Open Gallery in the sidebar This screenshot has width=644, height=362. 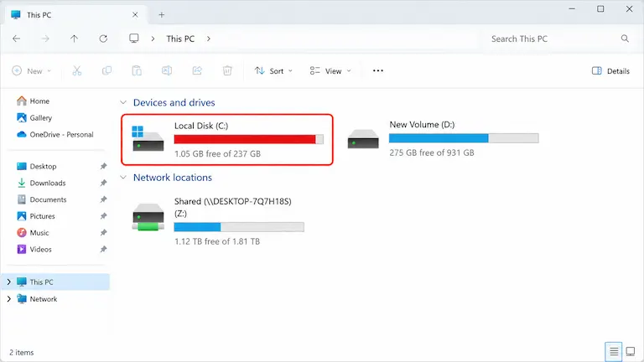34,118
